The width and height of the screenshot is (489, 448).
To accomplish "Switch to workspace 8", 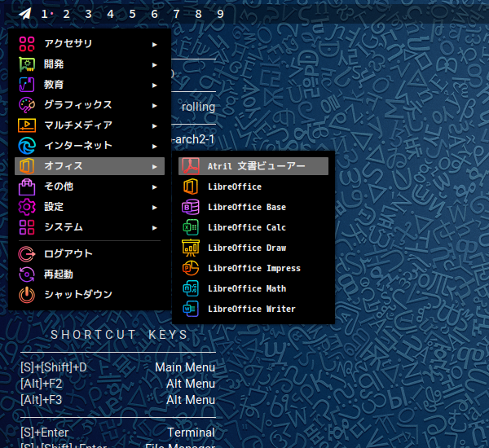I will pos(198,14).
